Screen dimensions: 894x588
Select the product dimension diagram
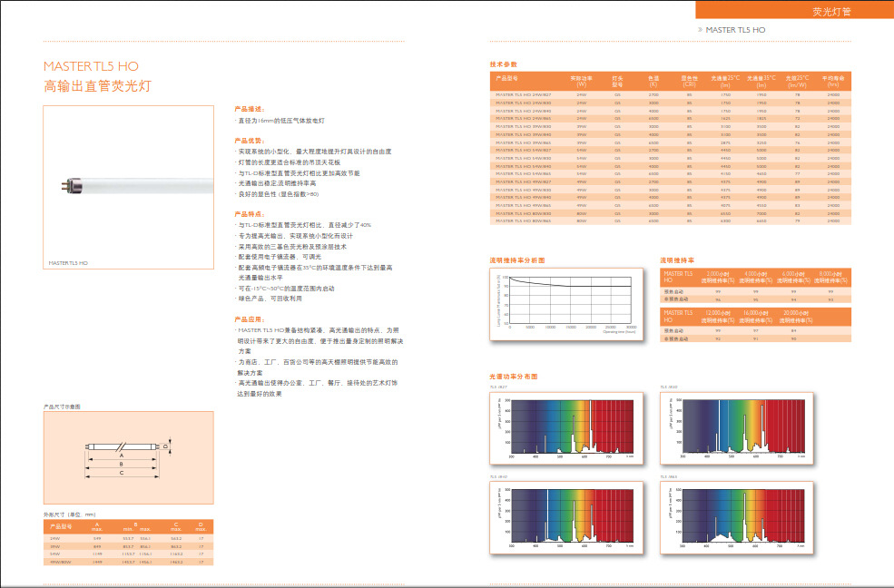[x=128, y=457]
